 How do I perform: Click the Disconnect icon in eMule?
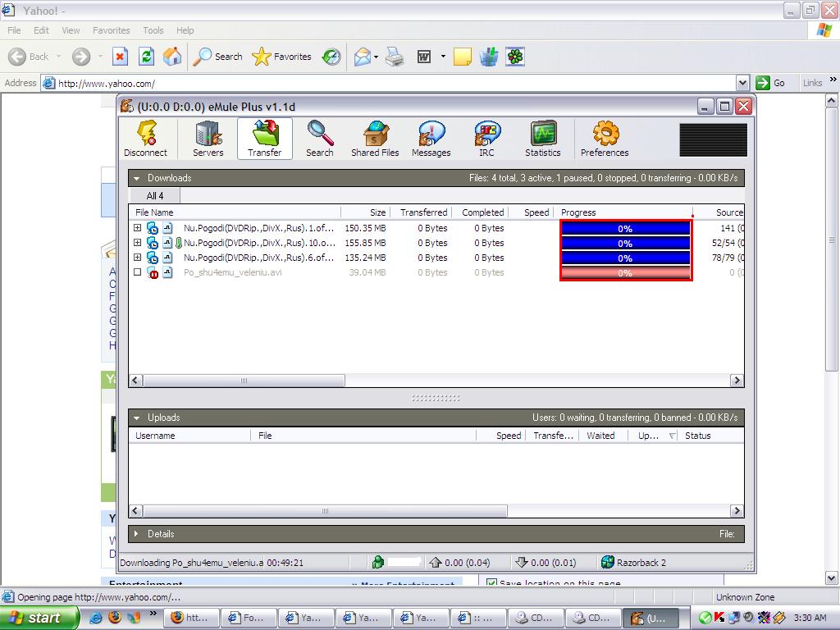click(x=146, y=139)
